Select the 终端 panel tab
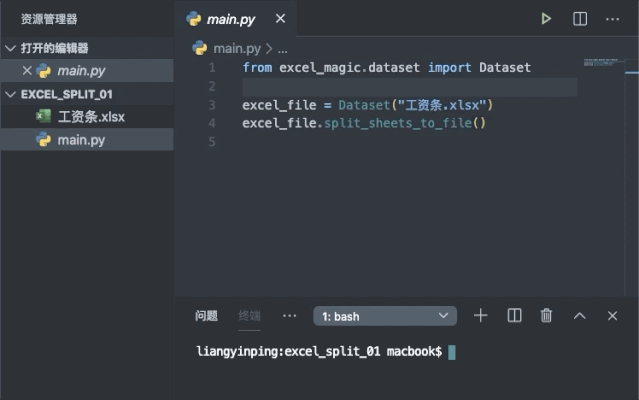This screenshot has height=400, width=639. 249,316
